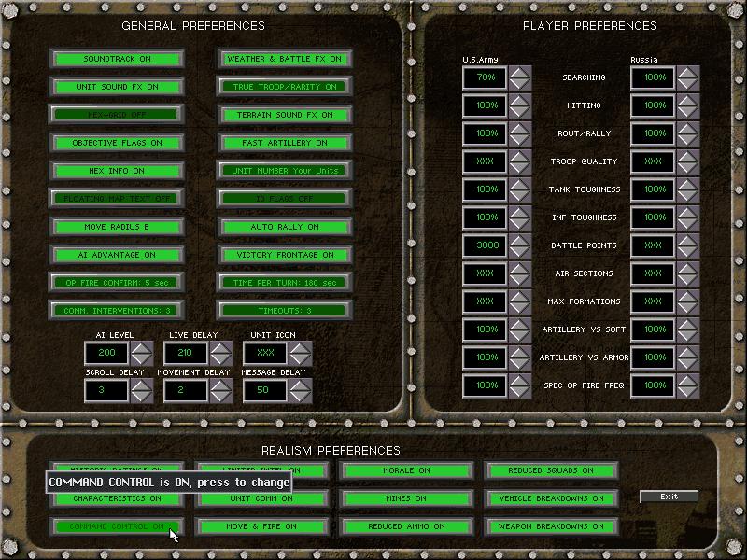The image size is (747, 560).
Task: Disable Weather & Battle FX
Action: [285, 59]
